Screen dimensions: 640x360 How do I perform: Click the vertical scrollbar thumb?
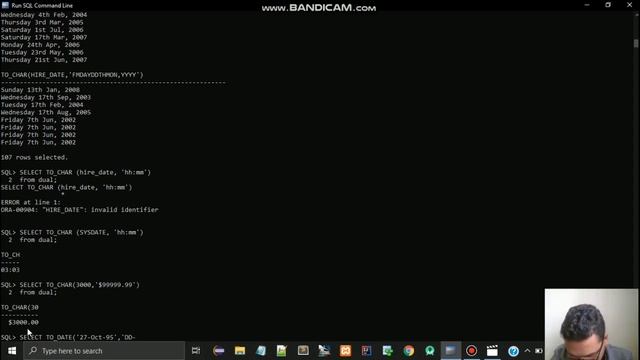coord(636,43)
